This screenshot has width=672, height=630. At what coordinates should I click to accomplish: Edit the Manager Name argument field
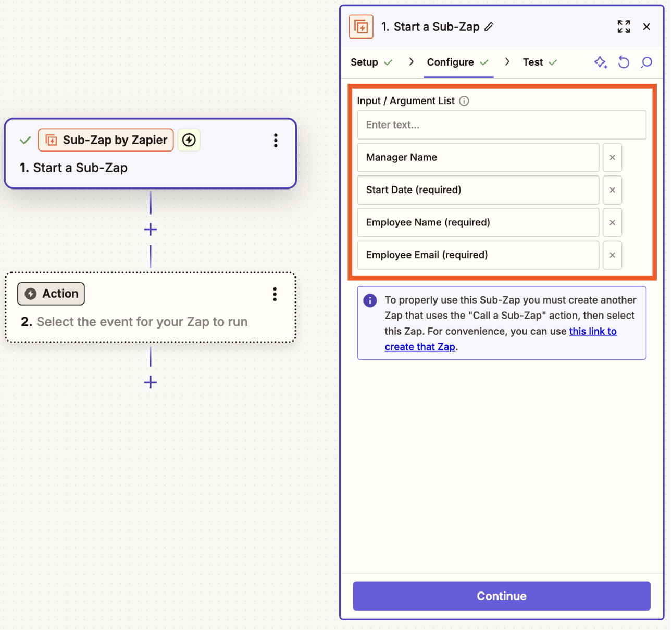pos(478,157)
